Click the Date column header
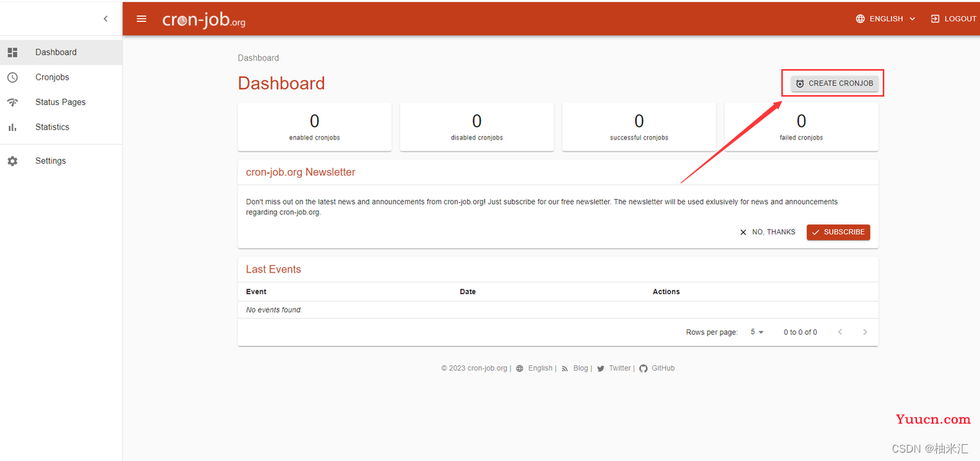Screen dimensions: 980x461 (x=468, y=292)
